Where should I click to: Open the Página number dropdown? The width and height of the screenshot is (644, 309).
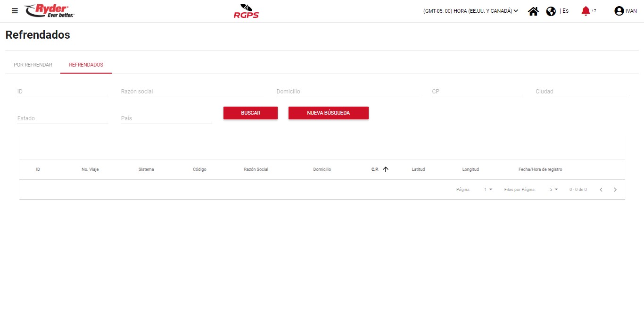(x=488, y=189)
